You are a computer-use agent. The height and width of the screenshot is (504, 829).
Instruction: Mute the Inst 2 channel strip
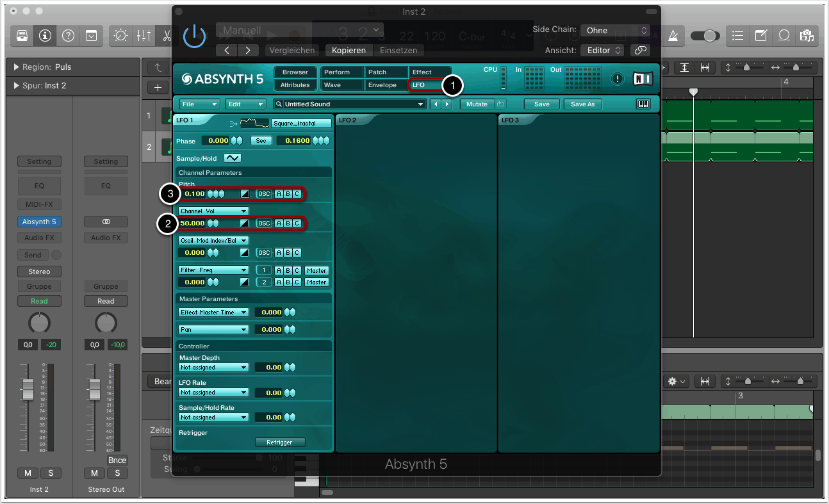pos(28,473)
